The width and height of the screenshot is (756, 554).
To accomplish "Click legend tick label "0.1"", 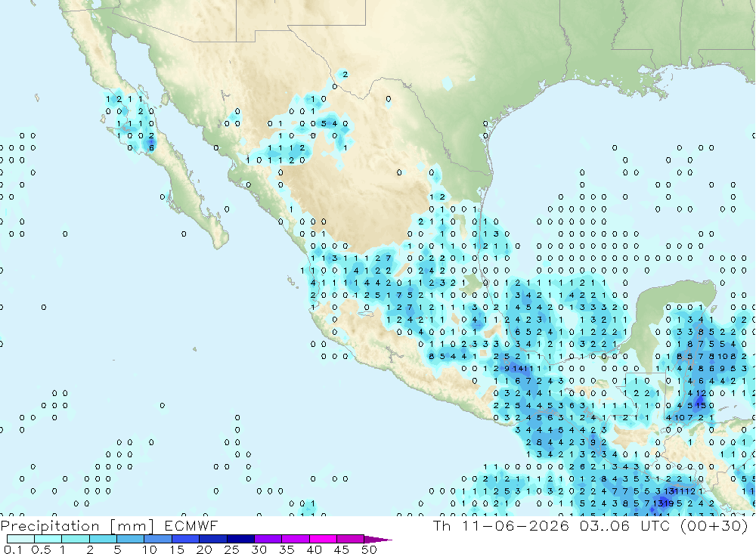I will point(13,549).
